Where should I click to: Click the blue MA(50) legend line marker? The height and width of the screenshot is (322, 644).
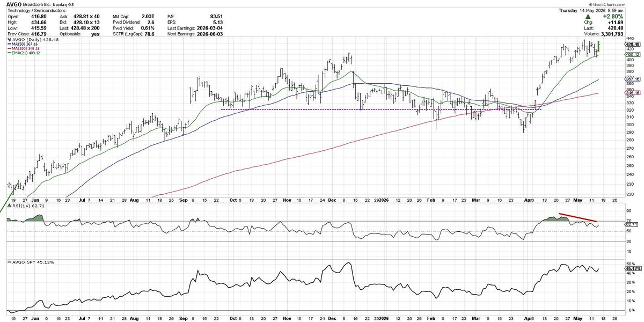[x=9, y=45]
